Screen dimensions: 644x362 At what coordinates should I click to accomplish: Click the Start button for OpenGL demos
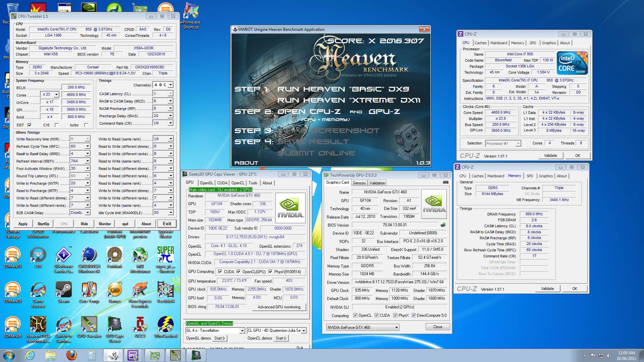point(219,338)
